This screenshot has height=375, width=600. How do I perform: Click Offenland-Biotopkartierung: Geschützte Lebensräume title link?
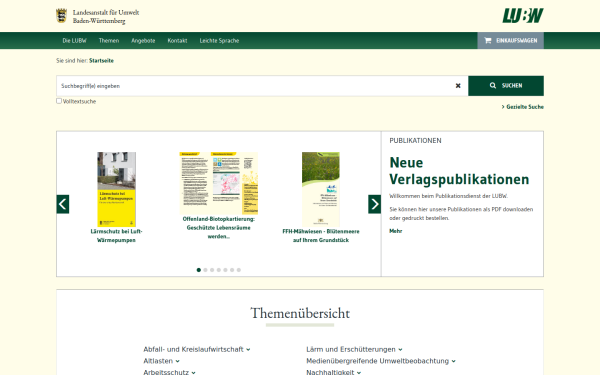pos(218,228)
